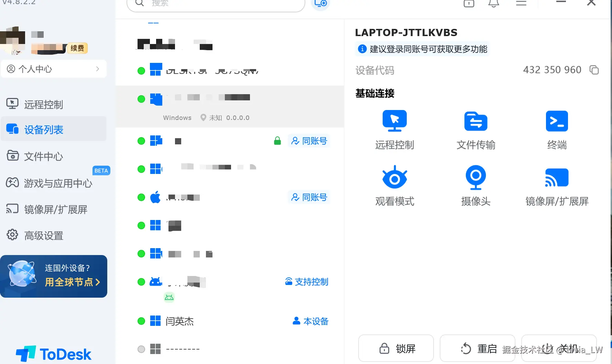Copy the device code 432 350 960
The height and width of the screenshot is (364, 612).
coord(594,70)
